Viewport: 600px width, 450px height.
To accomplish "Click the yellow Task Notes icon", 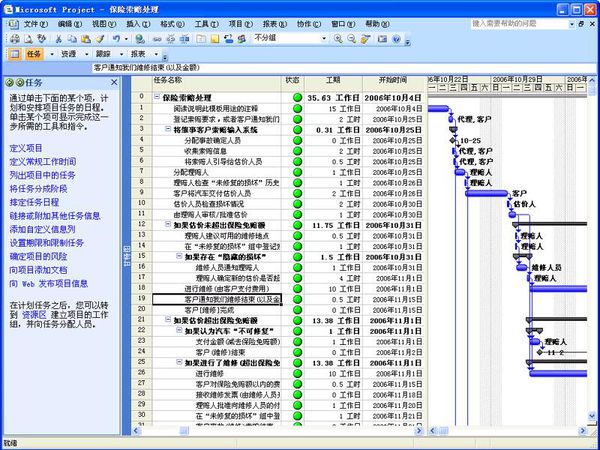I will [215, 39].
